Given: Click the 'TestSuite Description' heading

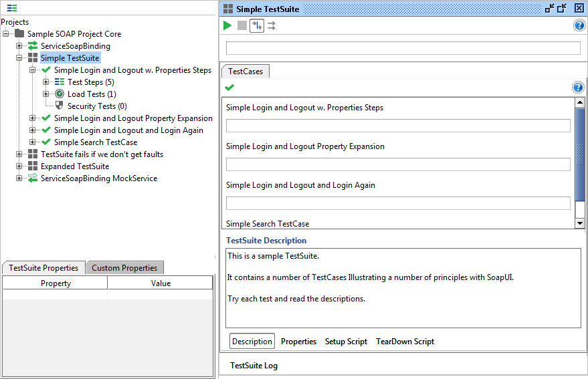Looking at the screenshot, I should 266,240.
